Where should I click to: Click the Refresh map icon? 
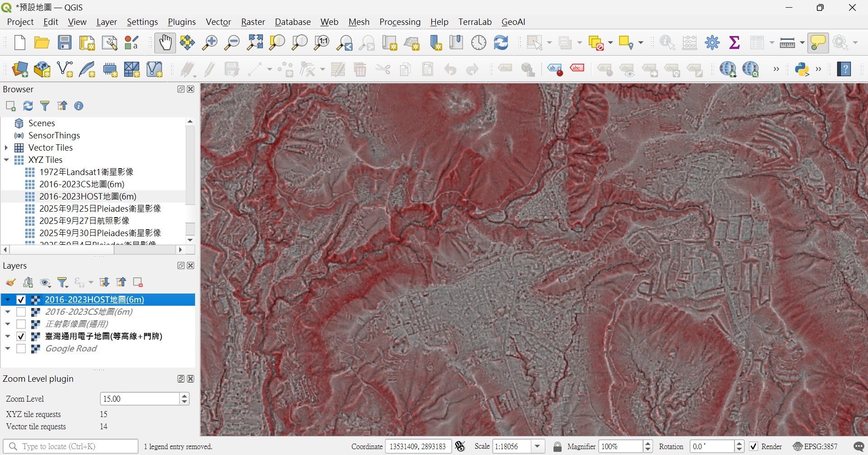tap(501, 43)
